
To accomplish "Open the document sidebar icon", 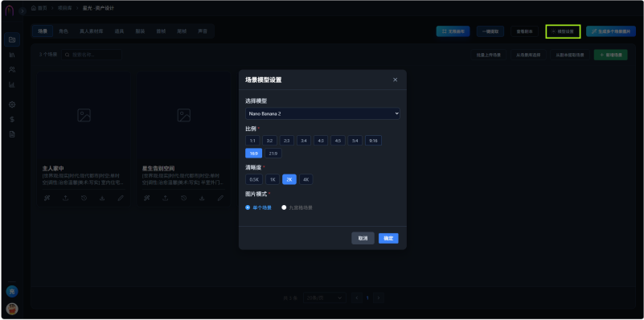I will (x=12, y=134).
